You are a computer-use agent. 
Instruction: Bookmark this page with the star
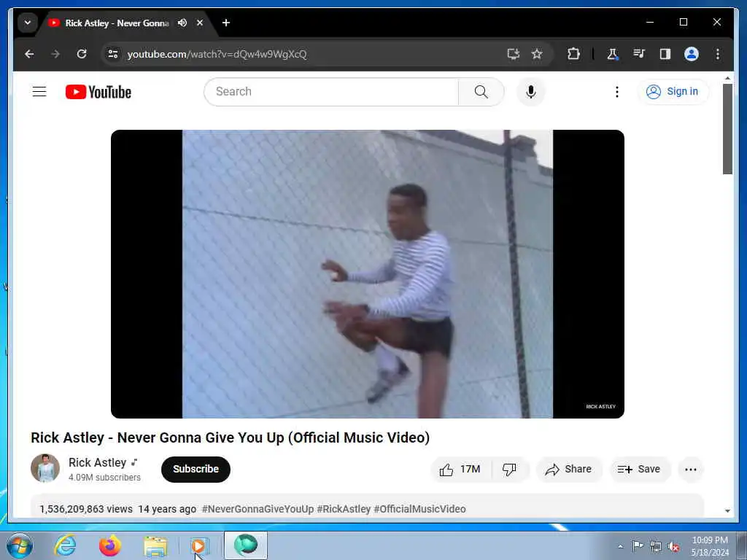(x=537, y=54)
